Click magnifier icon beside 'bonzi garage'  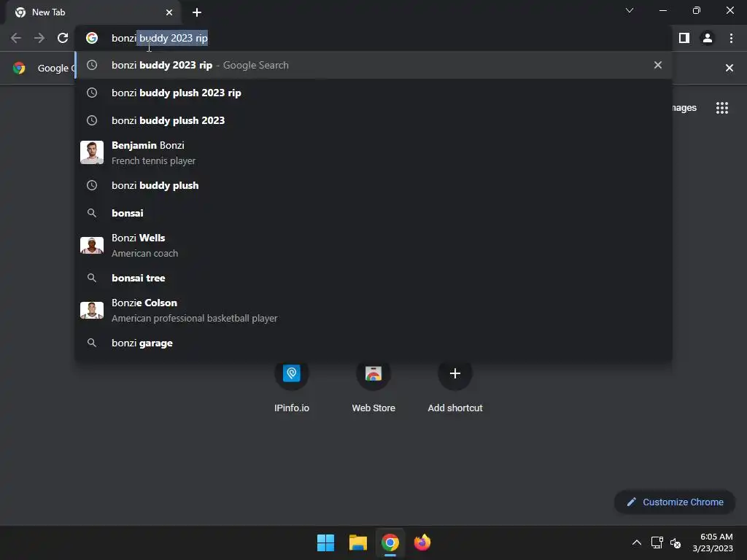[92, 343]
